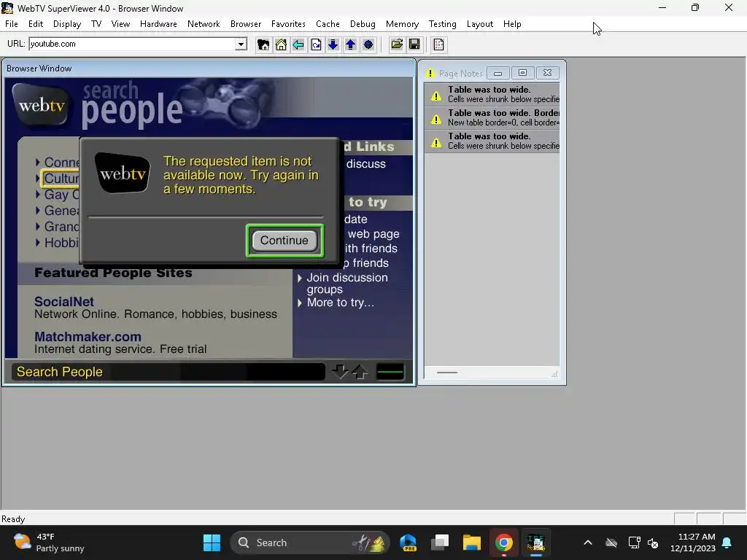
Task: Minimize the Page Notes panel
Action: coord(498,73)
